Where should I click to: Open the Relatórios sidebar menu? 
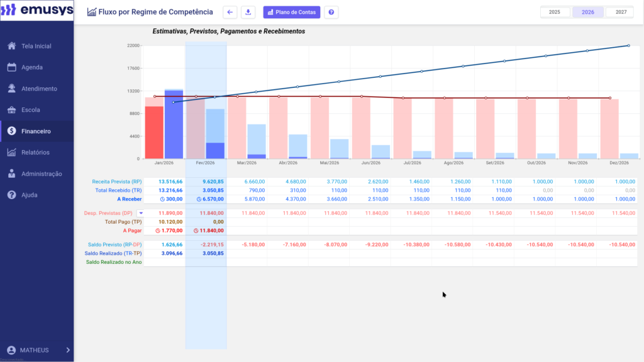[x=36, y=152]
